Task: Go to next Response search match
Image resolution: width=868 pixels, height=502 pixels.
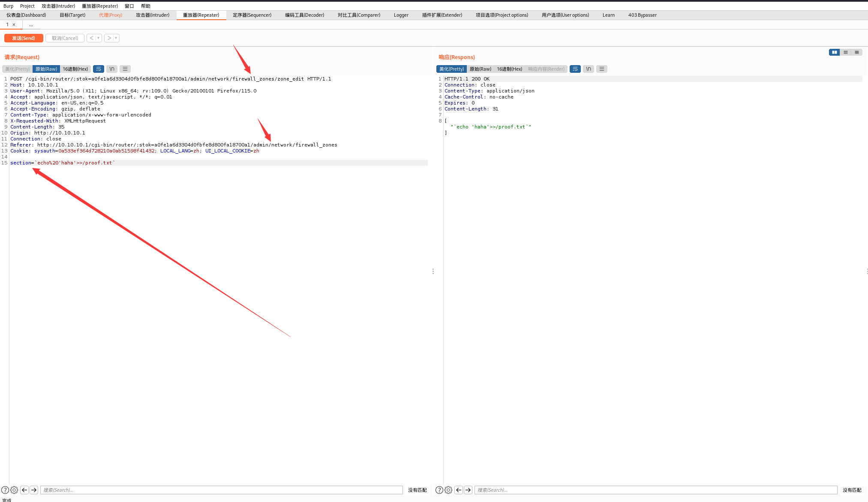Action: point(468,490)
